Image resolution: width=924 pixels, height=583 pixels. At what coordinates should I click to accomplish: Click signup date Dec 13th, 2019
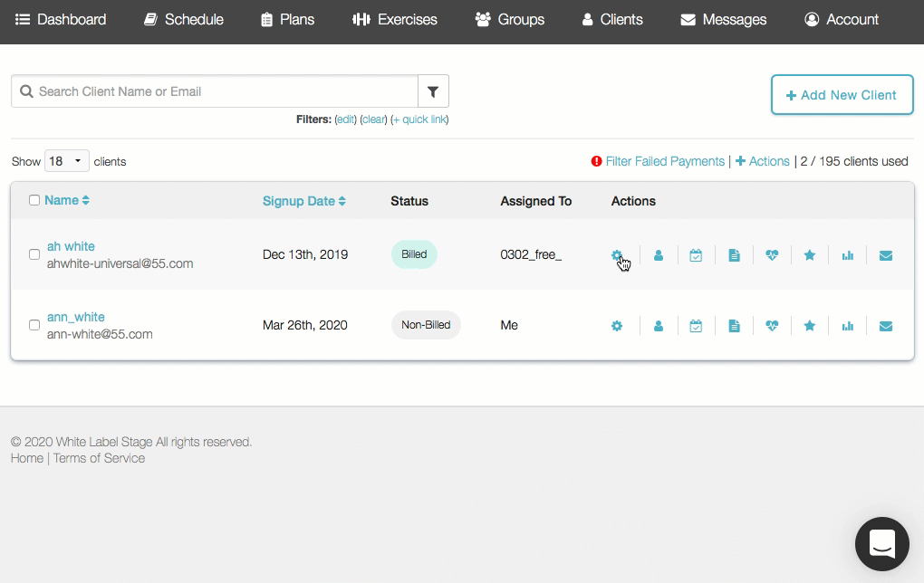coord(305,254)
